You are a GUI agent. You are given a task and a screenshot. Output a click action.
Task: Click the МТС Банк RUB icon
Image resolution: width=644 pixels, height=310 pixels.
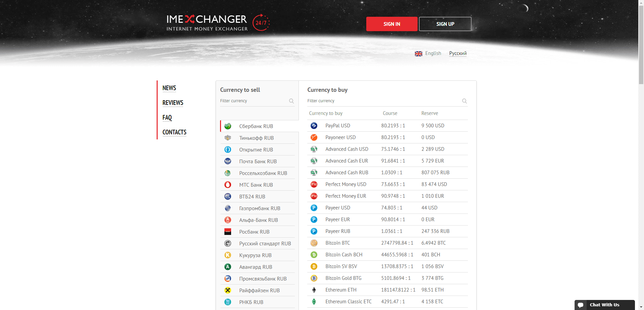click(228, 185)
